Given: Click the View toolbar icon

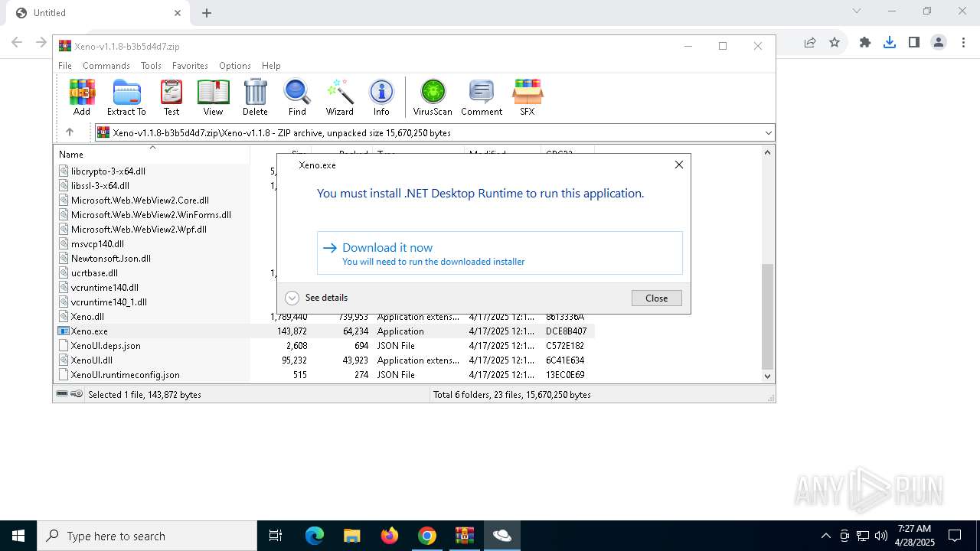Looking at the screenshot, I should click(213, 97).
